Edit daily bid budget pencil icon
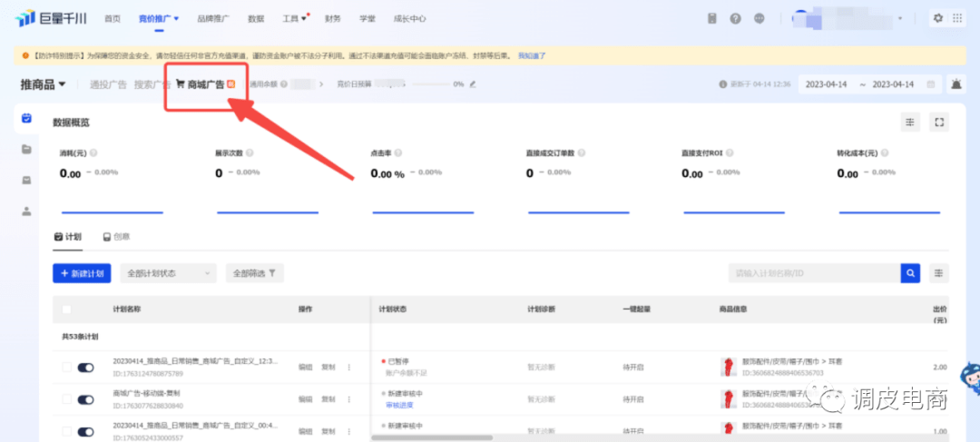The image size is (980, 442). (x=473, y=84)
